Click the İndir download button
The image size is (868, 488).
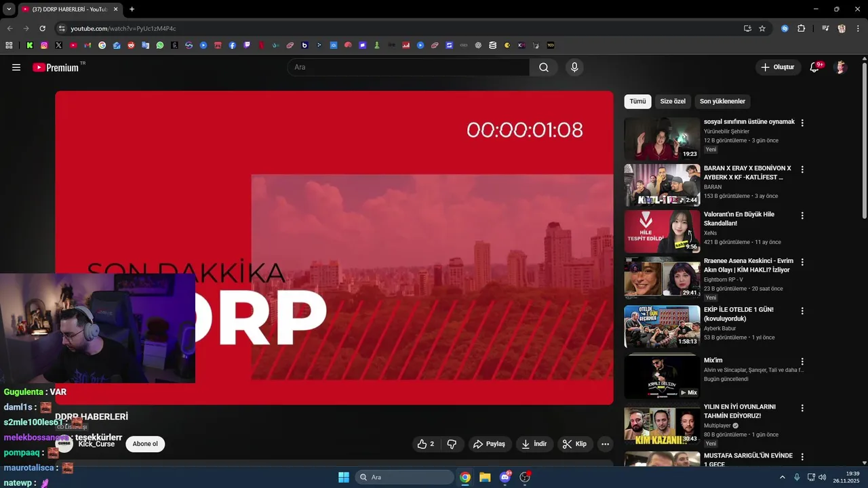pyautogui.click(x=534, y=444)
